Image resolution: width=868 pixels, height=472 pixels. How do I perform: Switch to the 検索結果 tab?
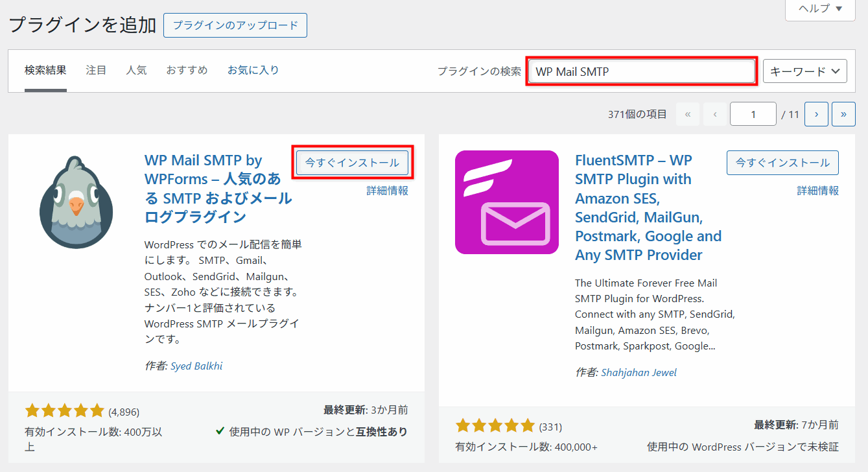[x=45, y=70]
